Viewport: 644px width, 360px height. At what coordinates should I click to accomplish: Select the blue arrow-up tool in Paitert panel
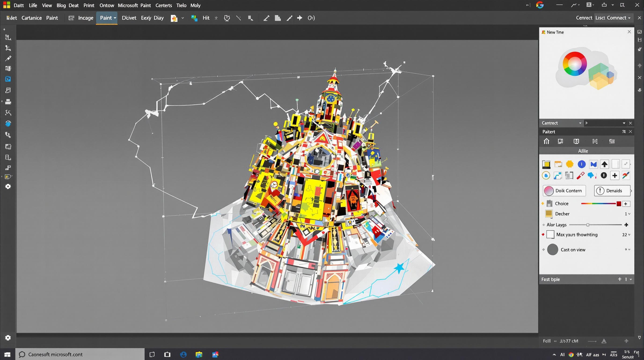pos(604,164)
